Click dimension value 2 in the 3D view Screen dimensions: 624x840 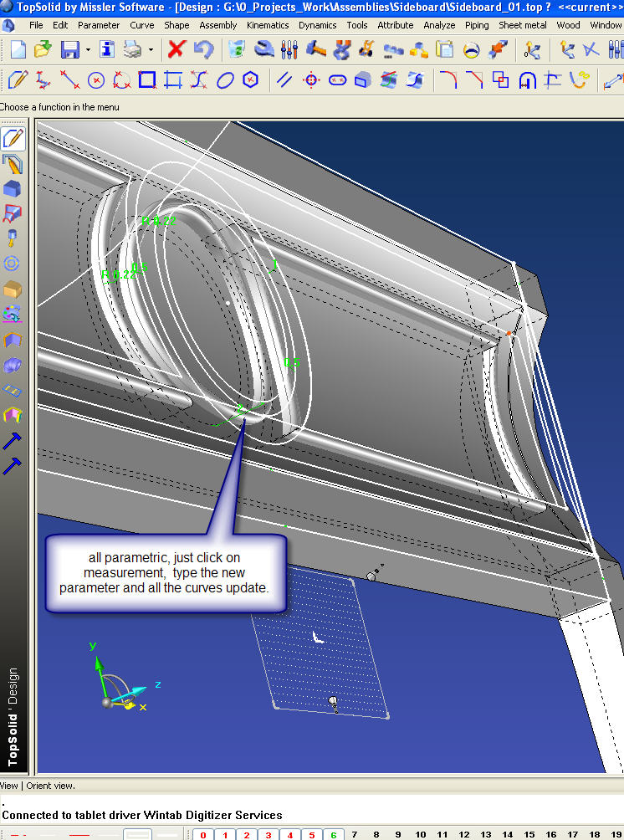240,407
